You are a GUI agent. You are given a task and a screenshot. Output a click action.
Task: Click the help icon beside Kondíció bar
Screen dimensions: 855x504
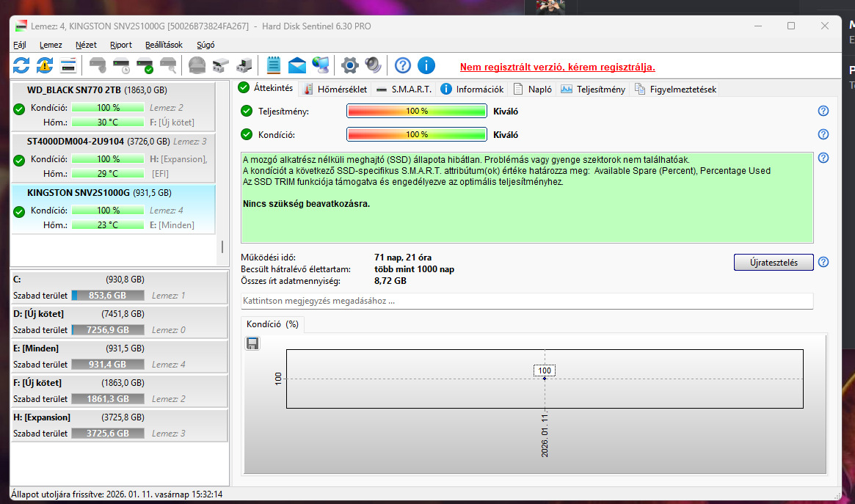[823, 134]
